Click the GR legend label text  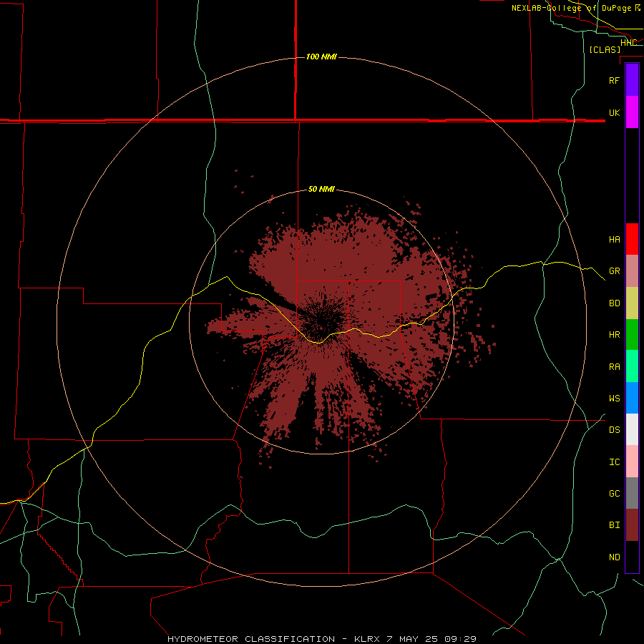pos(615,271)
